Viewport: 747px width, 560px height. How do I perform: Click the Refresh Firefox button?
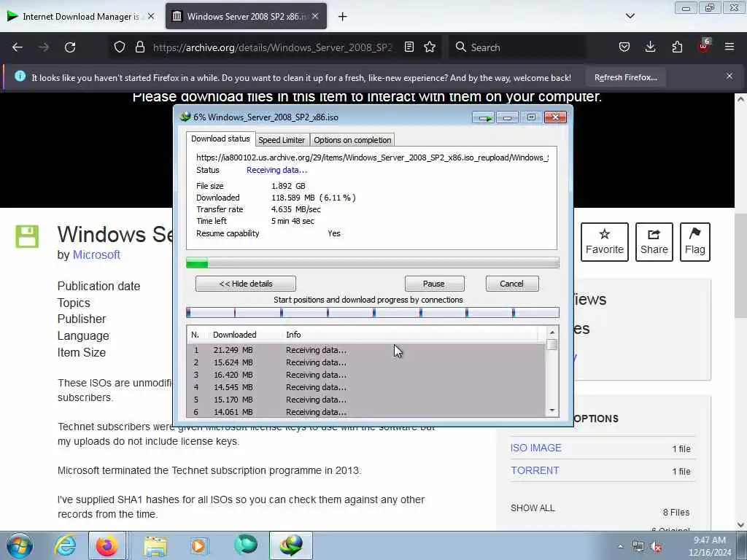[625, 77]
